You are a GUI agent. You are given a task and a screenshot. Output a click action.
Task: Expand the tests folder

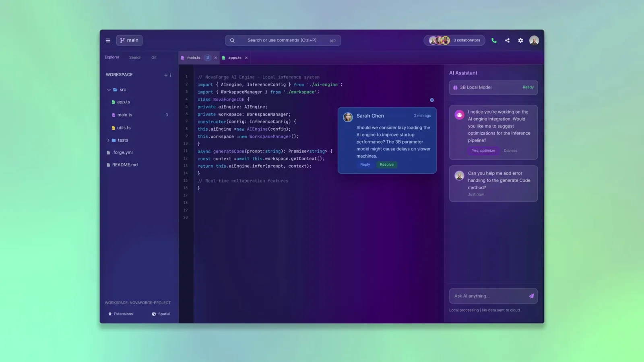click(108, 140)
